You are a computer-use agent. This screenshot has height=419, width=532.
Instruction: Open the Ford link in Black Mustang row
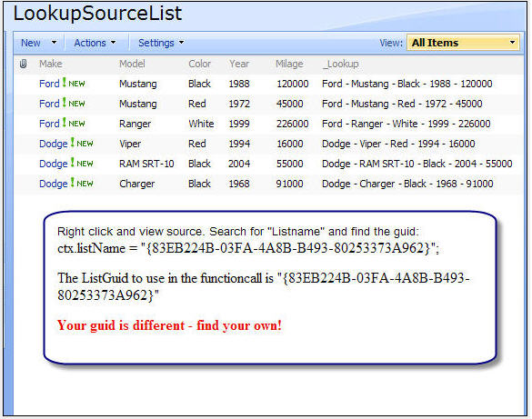pos(49,84)
